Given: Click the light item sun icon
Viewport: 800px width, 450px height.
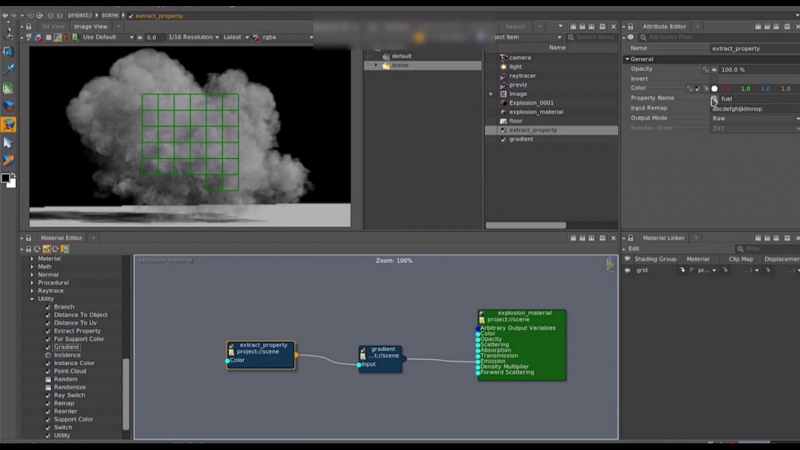Looking at the screenshot, I should pos(504,67).
